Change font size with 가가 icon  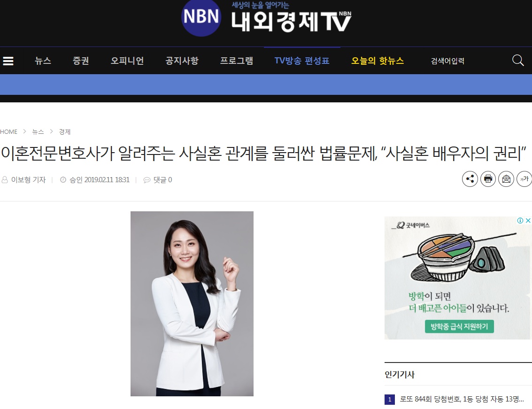tap(524, 179)
